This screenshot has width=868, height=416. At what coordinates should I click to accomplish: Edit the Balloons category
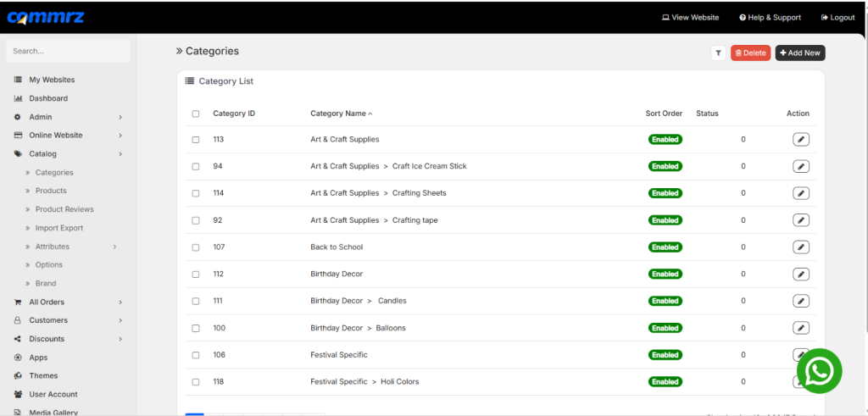coord(800,328)
